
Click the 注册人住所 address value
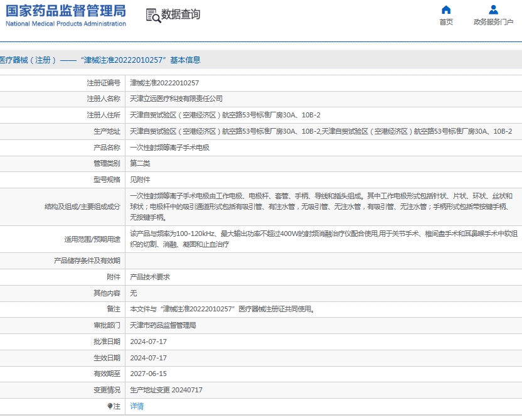(x=225, y=115)
